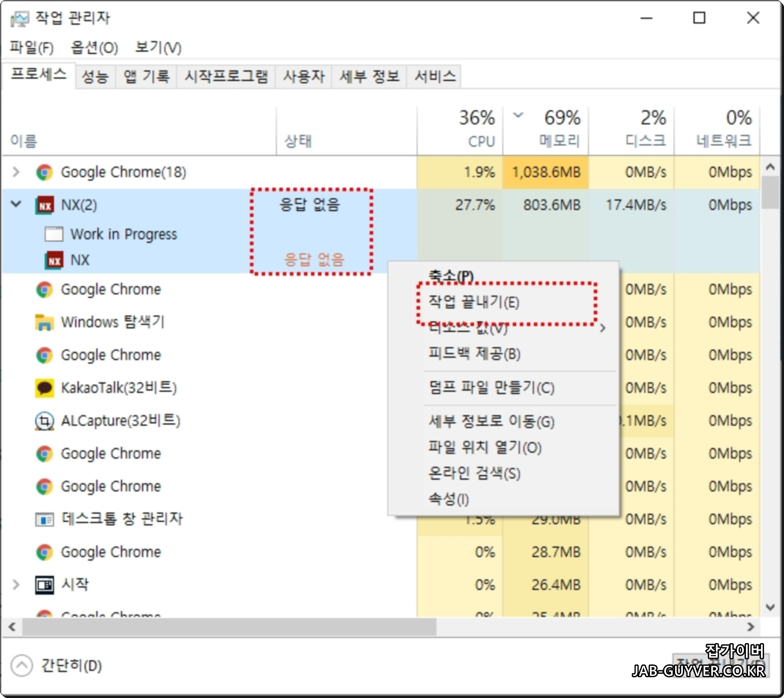Click the NX(2) process group icon
The width and height of the screenshot is (784, 698).
[x=44, y=205]
